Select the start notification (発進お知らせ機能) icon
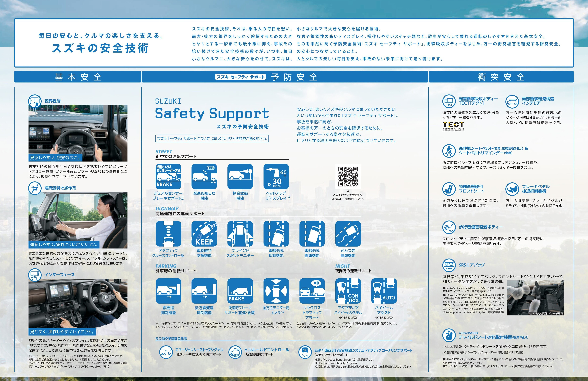The image size is (588, 381). pos(204,177)
